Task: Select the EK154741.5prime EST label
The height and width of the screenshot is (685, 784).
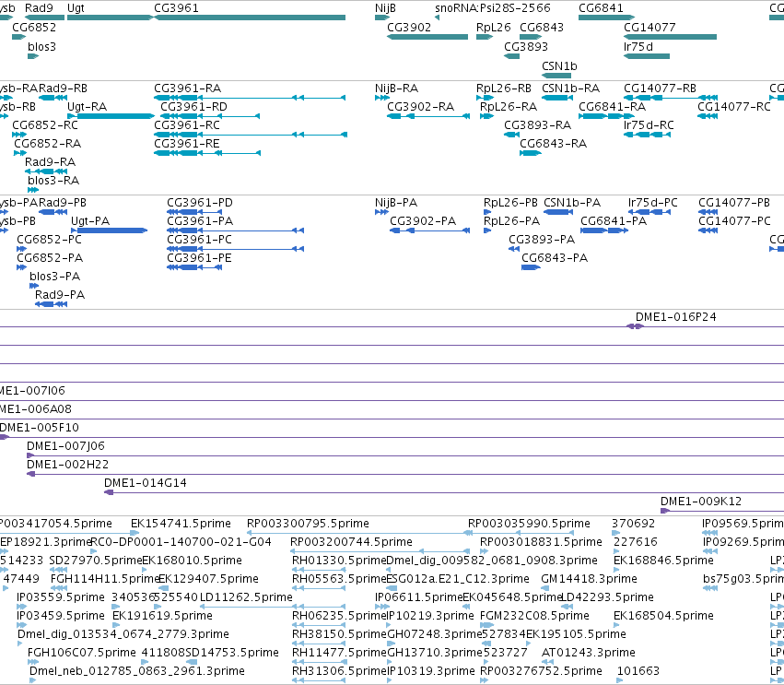Action: (181, 524)
